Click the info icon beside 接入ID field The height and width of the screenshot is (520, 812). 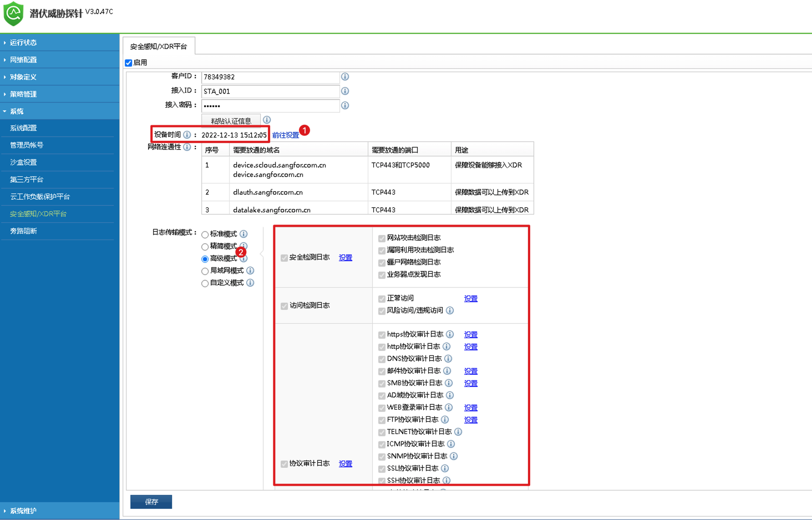345,91
